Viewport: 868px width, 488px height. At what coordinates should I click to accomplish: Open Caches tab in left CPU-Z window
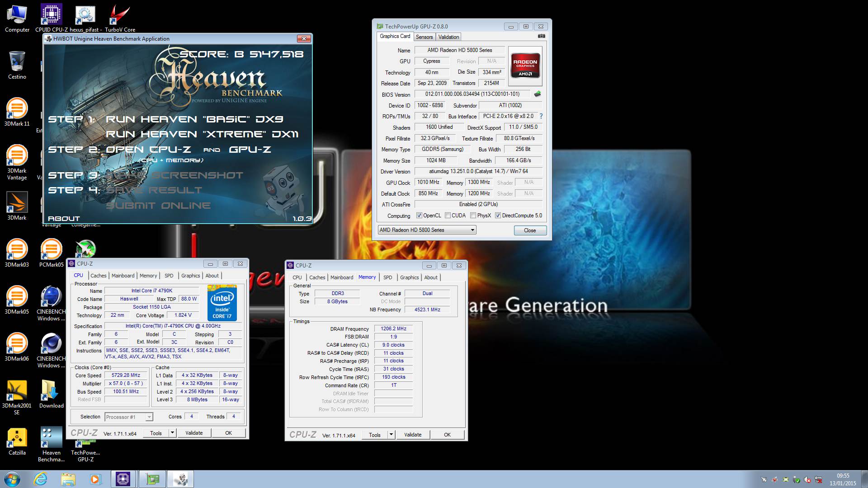[x=98, y=276]
